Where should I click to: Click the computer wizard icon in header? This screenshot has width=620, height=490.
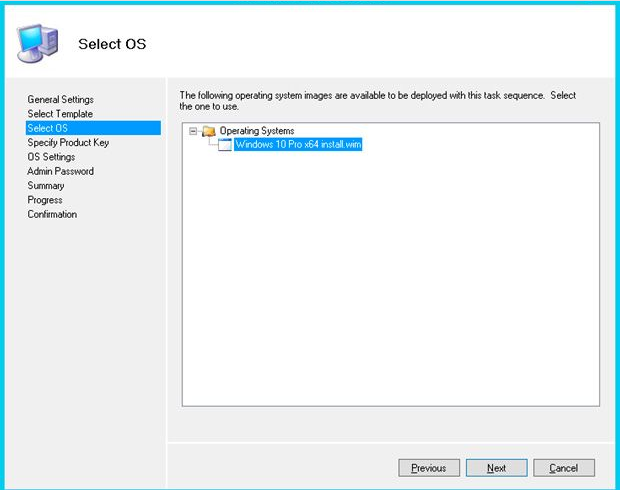coord(38,44)
